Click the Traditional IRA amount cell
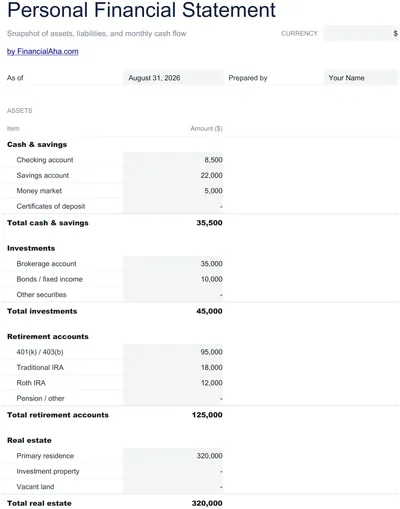This screenshot has width=400, height=509. (x=173, y=367)
